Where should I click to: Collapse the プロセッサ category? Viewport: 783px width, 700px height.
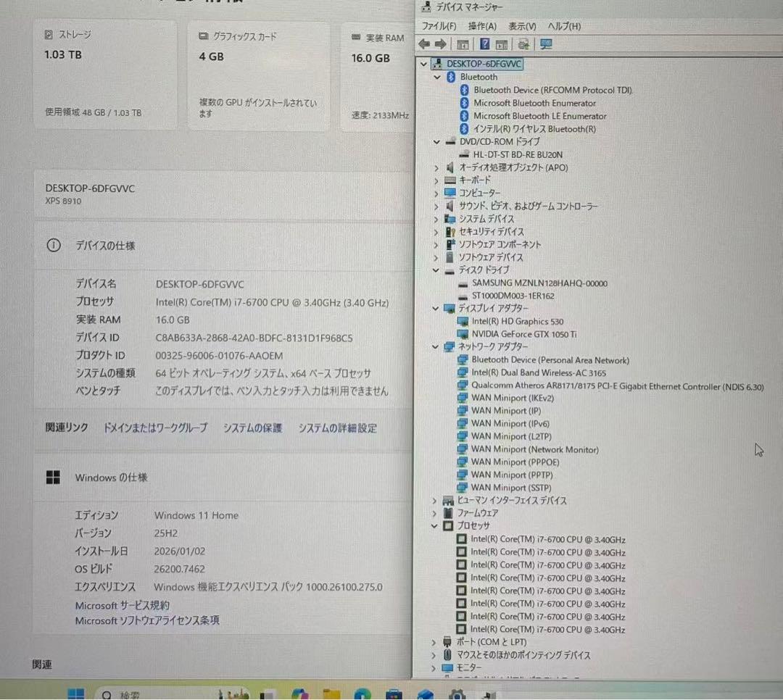[435, 526]
